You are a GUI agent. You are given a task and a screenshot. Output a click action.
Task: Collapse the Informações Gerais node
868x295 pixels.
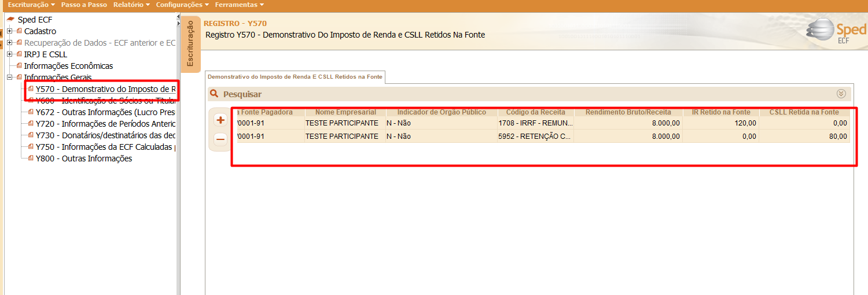[x=10, y=78]
